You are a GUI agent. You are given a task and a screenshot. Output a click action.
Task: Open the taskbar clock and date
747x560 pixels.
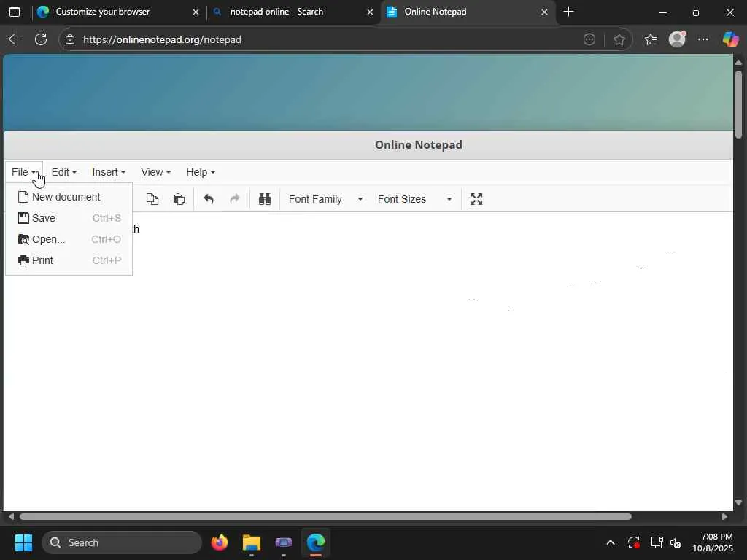713,542
